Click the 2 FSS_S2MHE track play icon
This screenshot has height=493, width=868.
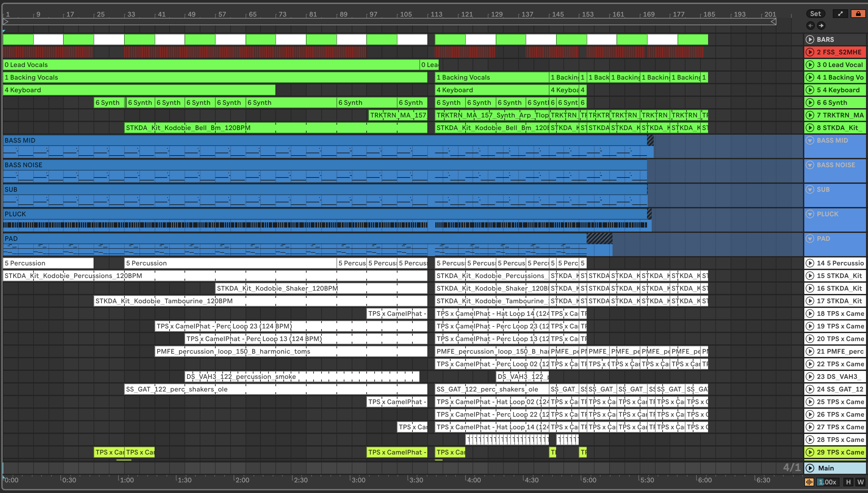(810, 52)
